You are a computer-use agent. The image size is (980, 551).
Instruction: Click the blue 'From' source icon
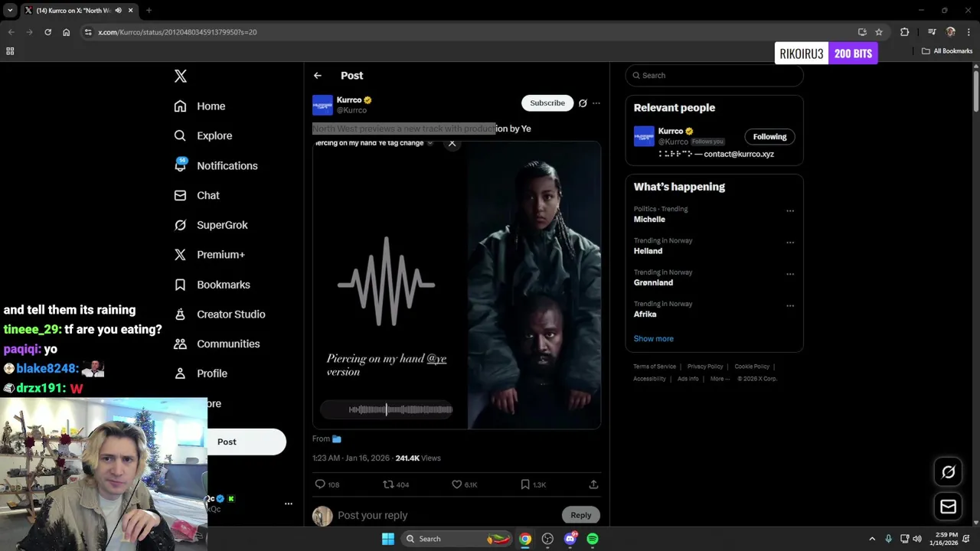[336, 439]
